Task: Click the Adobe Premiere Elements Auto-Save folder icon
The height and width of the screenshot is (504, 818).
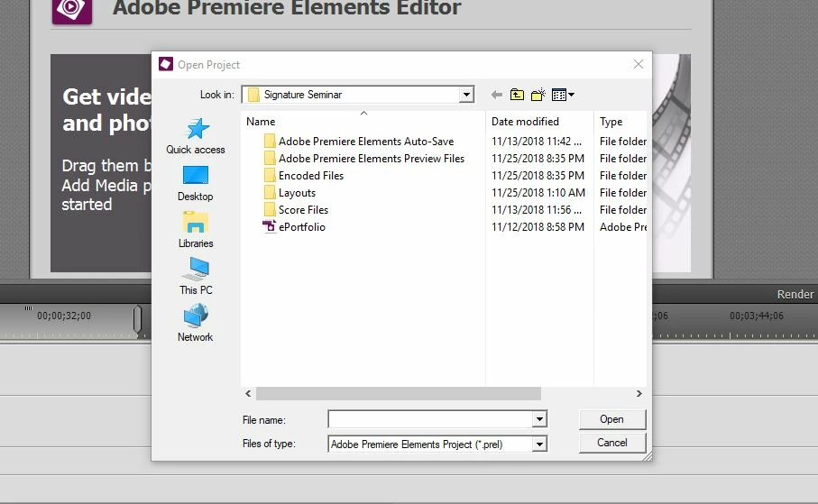Action: tap(269, 142)
